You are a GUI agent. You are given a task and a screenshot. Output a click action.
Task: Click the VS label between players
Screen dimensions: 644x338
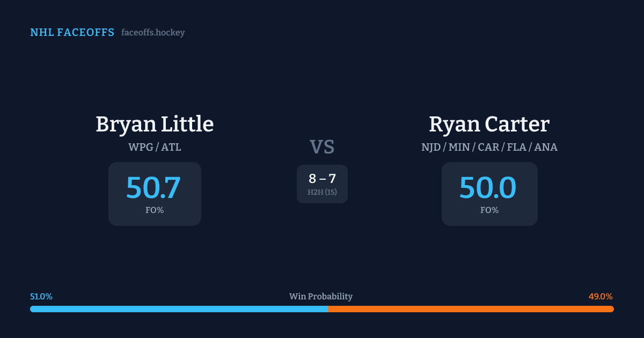(x=322, y=147)
